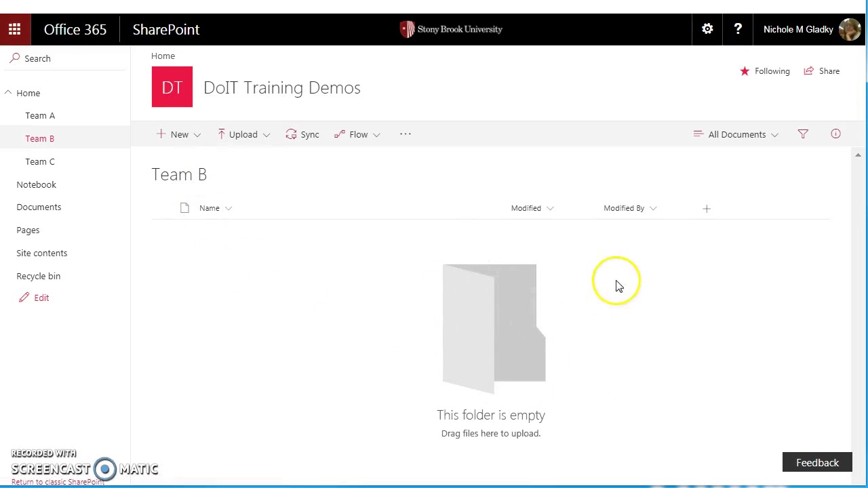Open Site contents from the left navigation
This screenshot has width=868, height=488.
point(41,253)
